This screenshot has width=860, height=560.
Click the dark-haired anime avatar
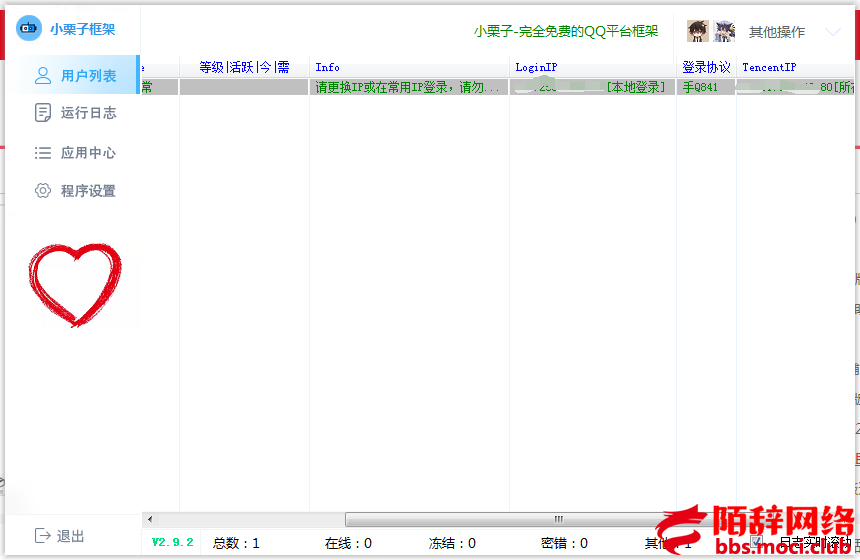point(698,31)
